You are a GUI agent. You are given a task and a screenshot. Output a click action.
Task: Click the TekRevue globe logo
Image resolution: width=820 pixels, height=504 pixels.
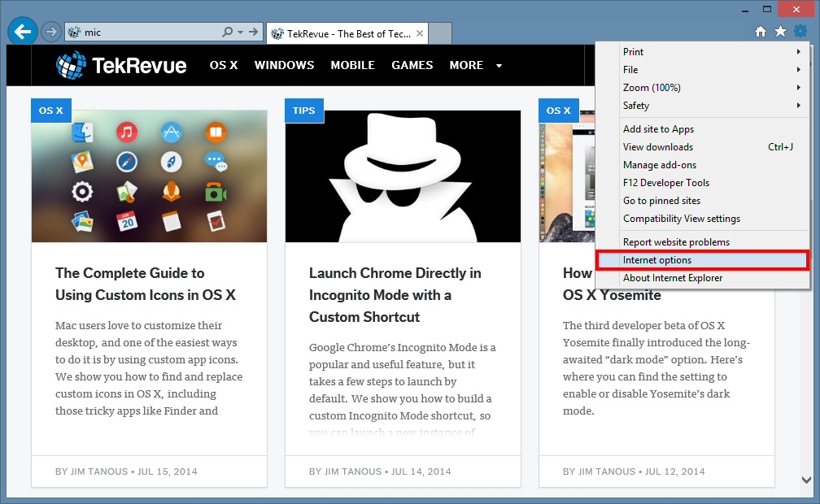[x=71, y=65]
